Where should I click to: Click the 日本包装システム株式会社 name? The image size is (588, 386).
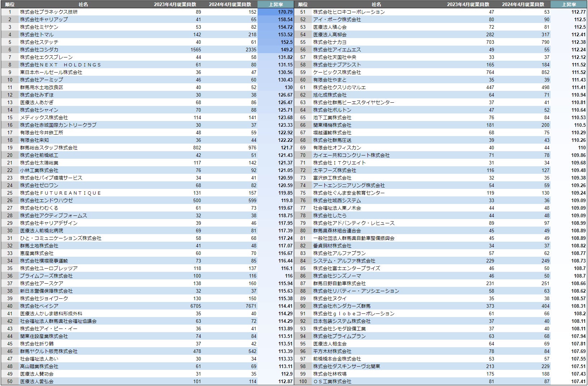(342, 321)
